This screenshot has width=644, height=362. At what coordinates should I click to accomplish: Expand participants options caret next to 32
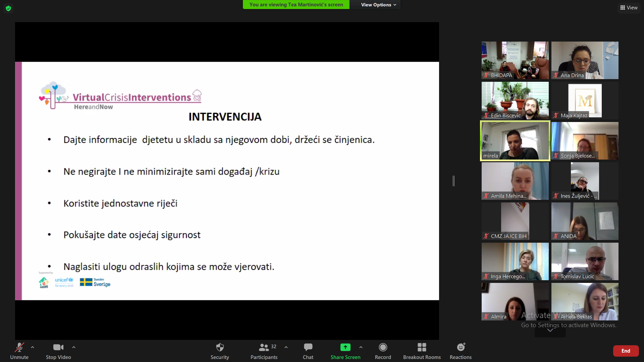286,347
